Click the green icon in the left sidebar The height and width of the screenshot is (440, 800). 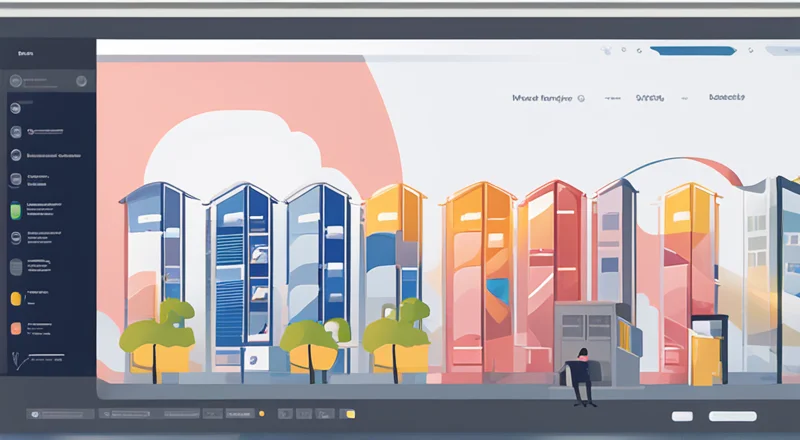[x=15, y=210]
